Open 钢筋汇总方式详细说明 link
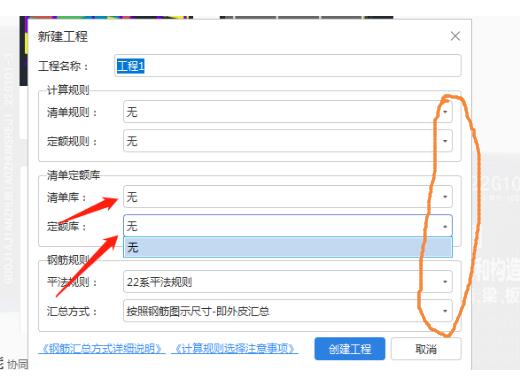Viewport: 520px width, 377px height. click(x=102, y=349)
